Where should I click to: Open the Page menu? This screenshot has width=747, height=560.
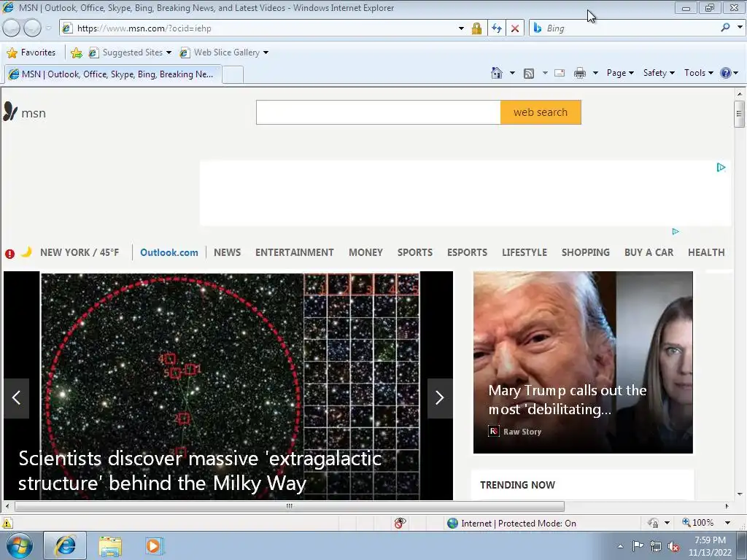620,73
